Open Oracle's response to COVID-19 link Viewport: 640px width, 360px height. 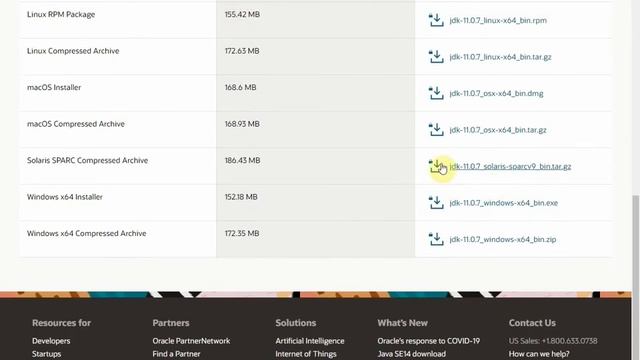pyautogui.click(x=429, y=341)
